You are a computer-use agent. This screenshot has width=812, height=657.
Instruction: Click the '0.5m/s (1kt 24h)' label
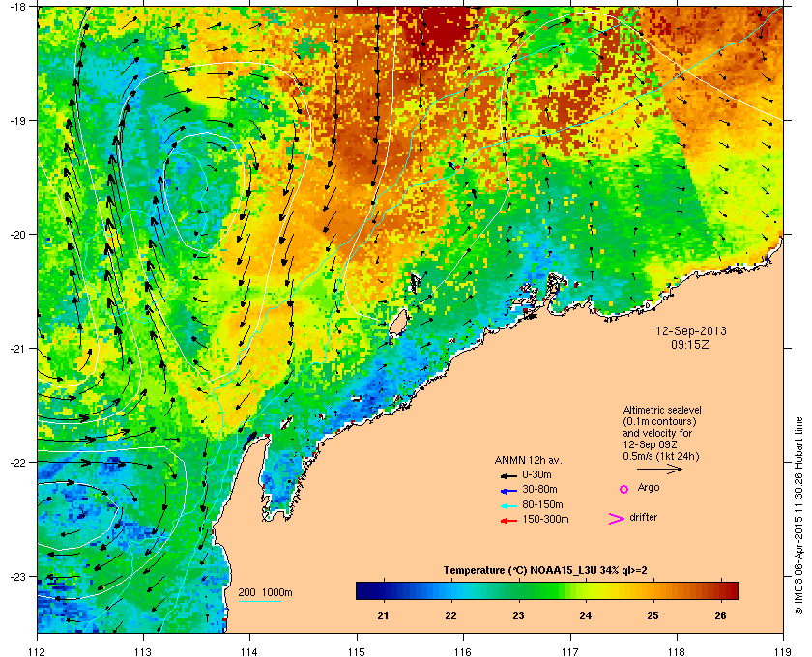click(x=661, y=456)
